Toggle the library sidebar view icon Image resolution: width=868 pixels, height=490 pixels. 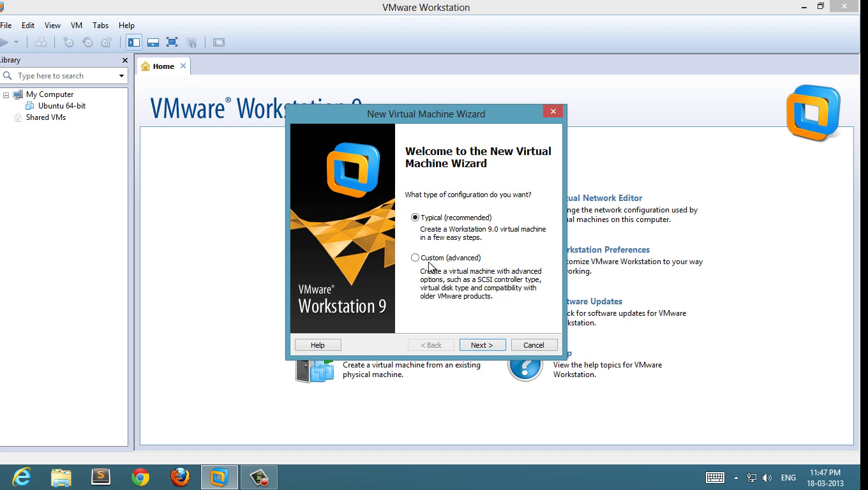pos(134,43)
